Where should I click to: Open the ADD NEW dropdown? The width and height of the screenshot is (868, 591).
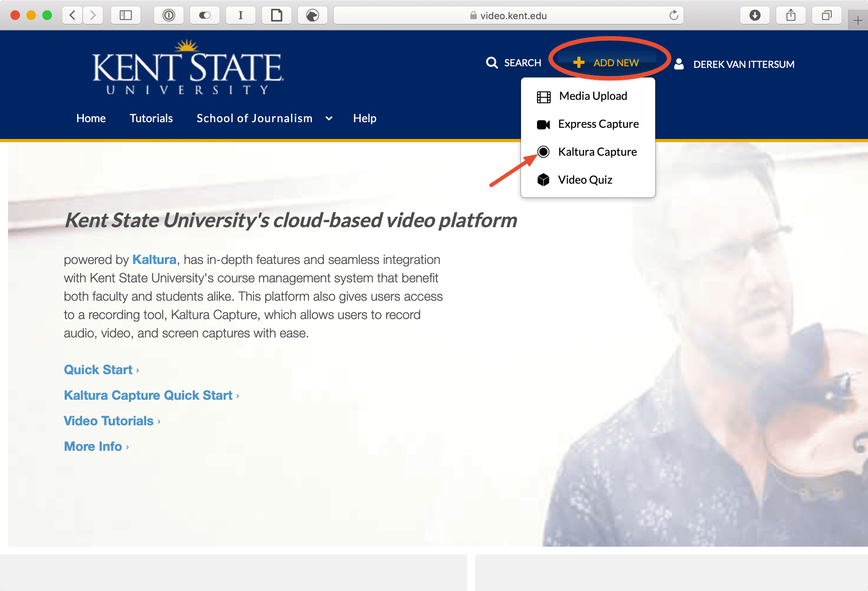606,62
